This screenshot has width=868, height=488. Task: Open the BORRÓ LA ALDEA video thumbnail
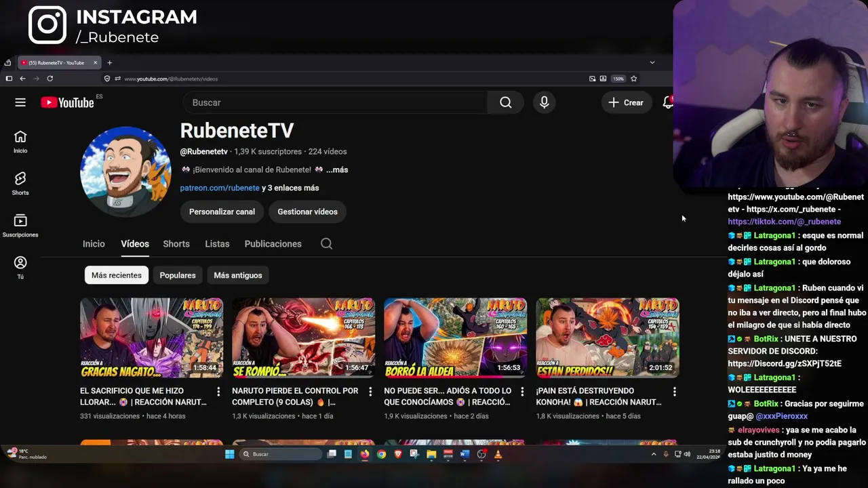coord(455,338)
